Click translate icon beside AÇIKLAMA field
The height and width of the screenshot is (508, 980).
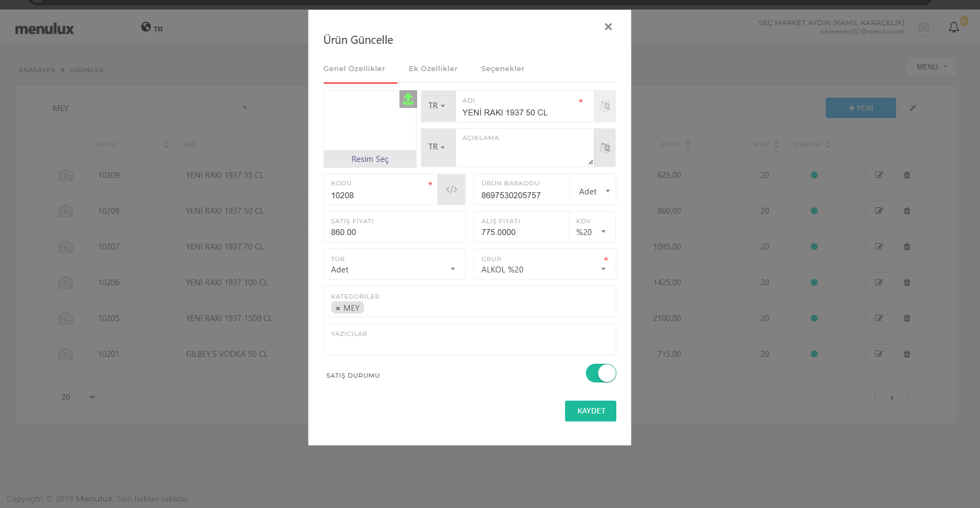605,147
